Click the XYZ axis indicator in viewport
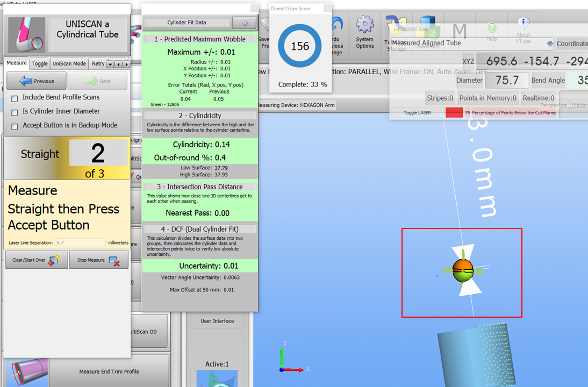Screen dimensions: 588x387 pos(294,356)
